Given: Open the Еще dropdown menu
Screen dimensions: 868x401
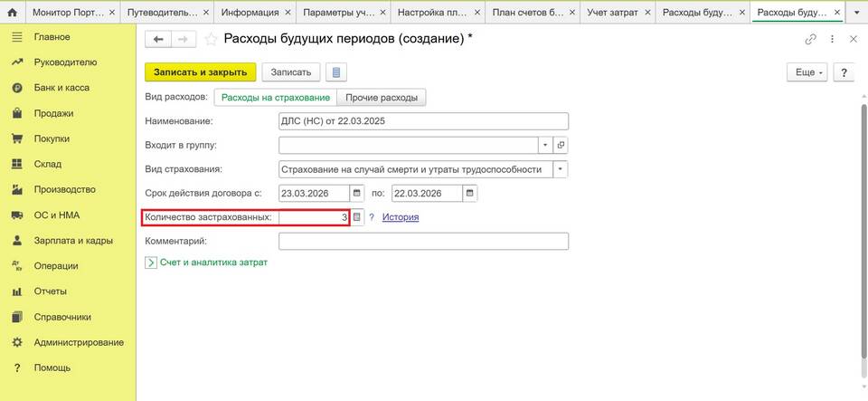Looking at the screenshot, I should tap(807, 72).
